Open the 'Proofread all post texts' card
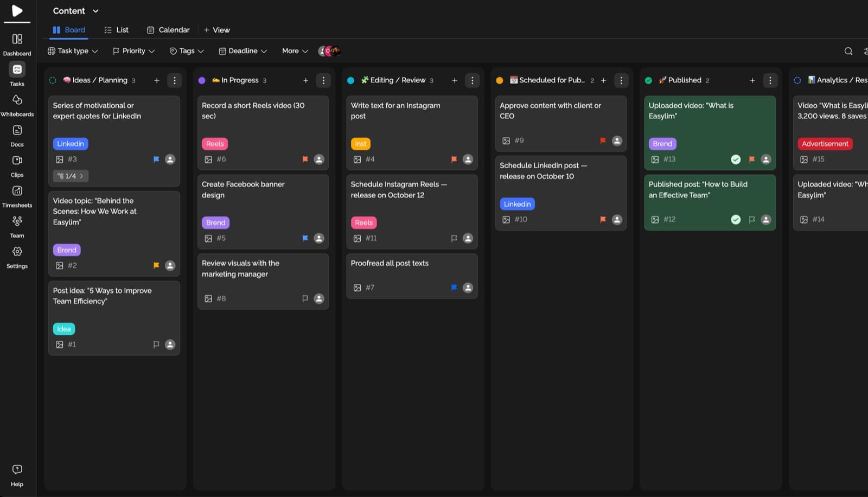The image size is (868, 497). [412, 276]
